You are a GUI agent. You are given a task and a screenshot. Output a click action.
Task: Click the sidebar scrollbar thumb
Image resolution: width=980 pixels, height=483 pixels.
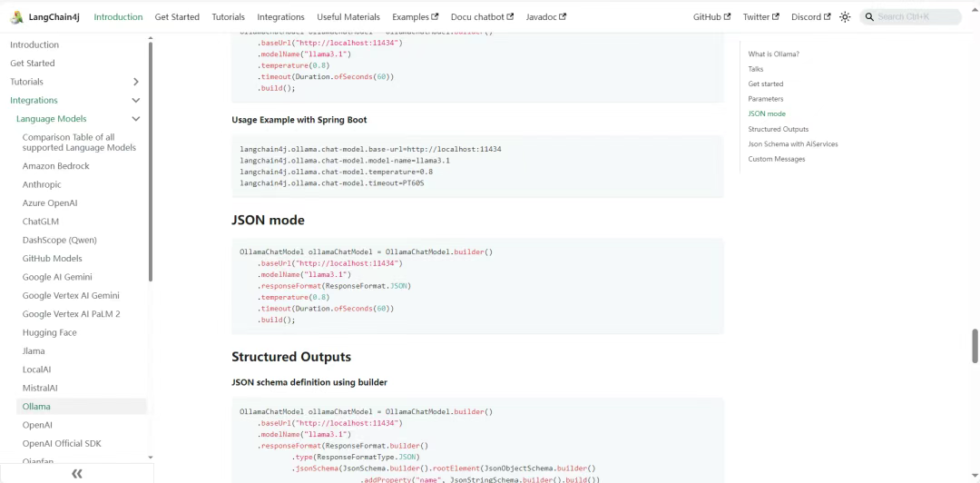click(150, 162)
